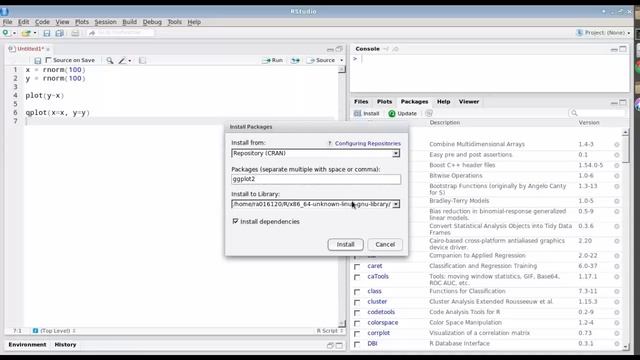This screenshot has height=360, width=640.
Task: Close the Untitled1 editor tab
Action: pyautogui.click(x=48, y=49)
